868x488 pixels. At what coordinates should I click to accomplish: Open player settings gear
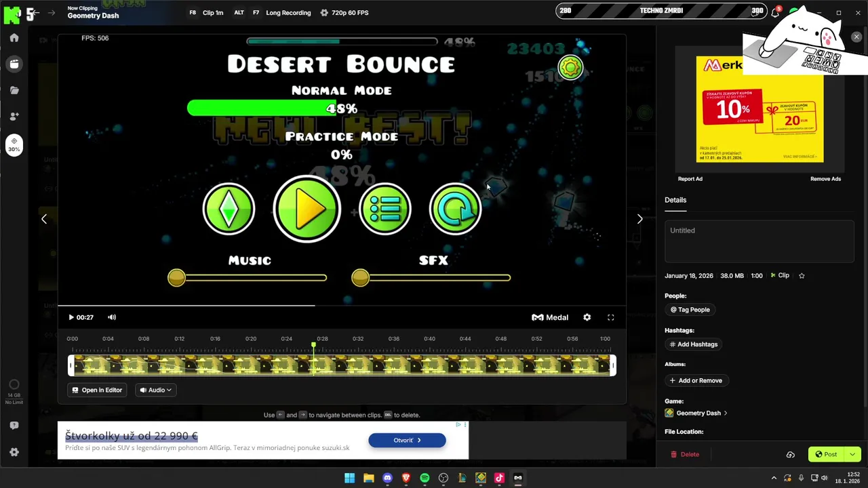click(587, 317)
